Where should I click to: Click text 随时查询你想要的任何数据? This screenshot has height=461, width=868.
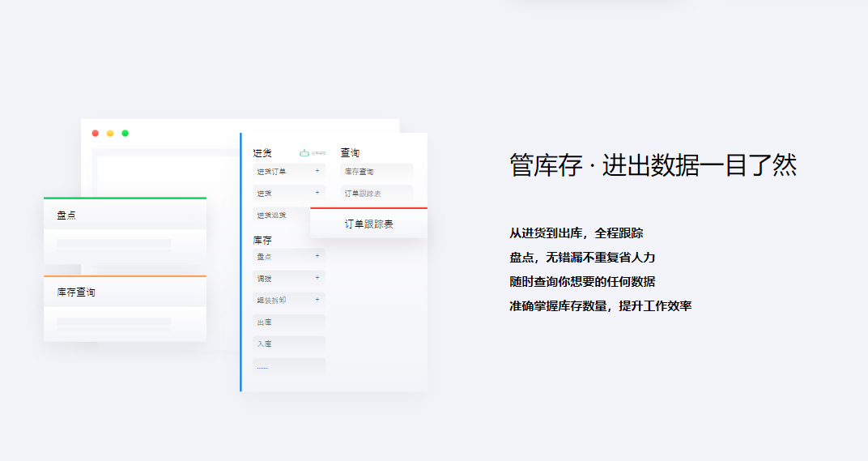click(582, 281)
